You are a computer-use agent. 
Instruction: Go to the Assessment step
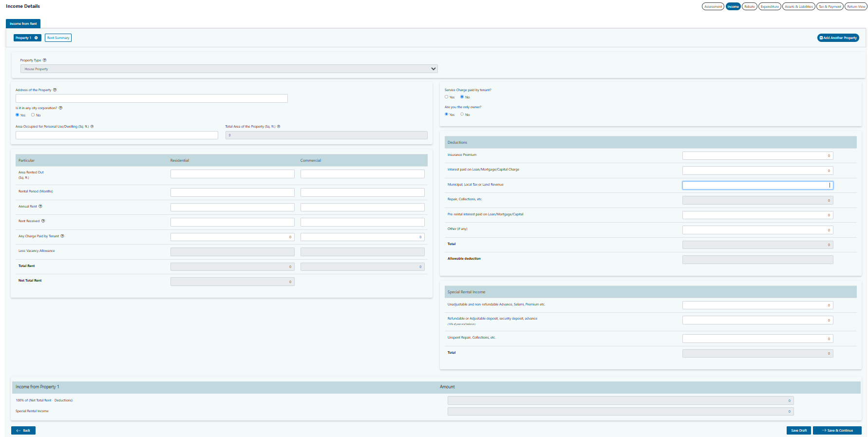coord(713,7)
